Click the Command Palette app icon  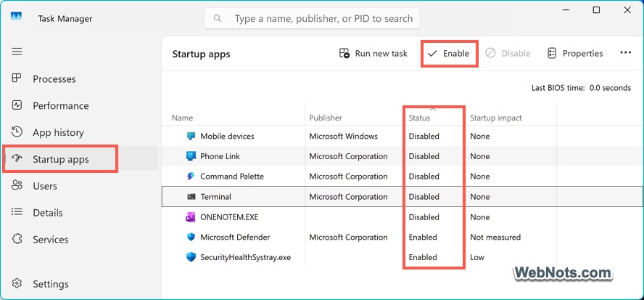click(191, 177)
